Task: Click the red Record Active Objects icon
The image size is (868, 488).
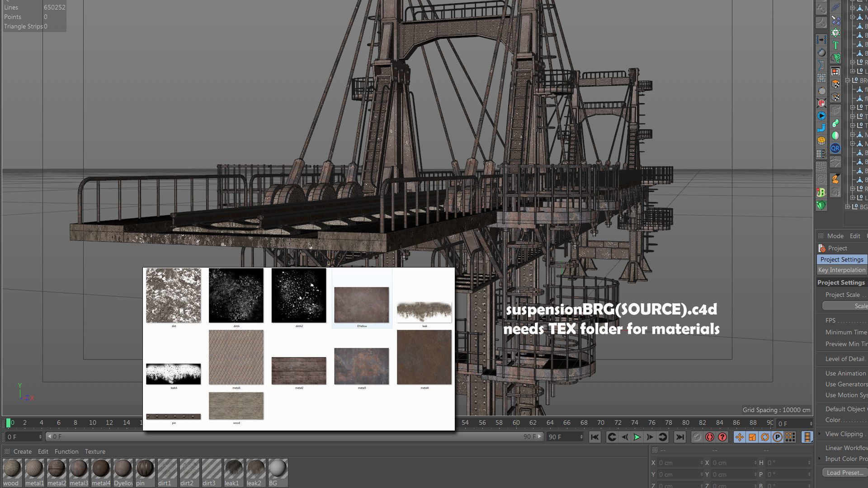Action: pos(710,437)
